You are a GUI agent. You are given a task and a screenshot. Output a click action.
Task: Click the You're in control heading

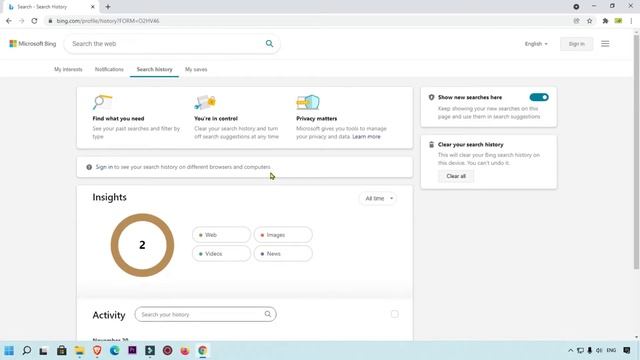tap(216, 118)
